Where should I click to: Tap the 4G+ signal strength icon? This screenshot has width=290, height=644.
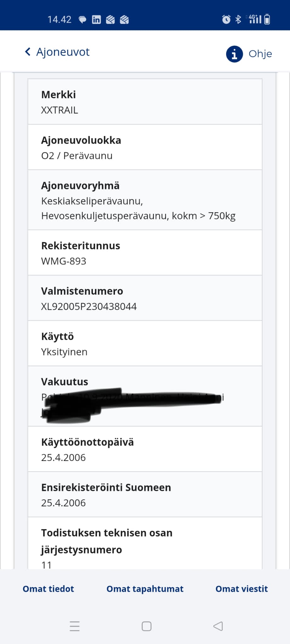coord(255,19)
